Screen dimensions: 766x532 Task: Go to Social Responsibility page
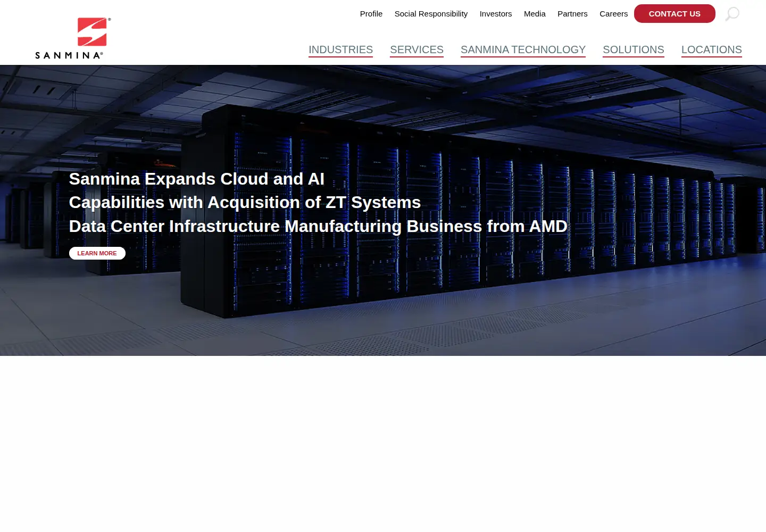tap(431, 14)
